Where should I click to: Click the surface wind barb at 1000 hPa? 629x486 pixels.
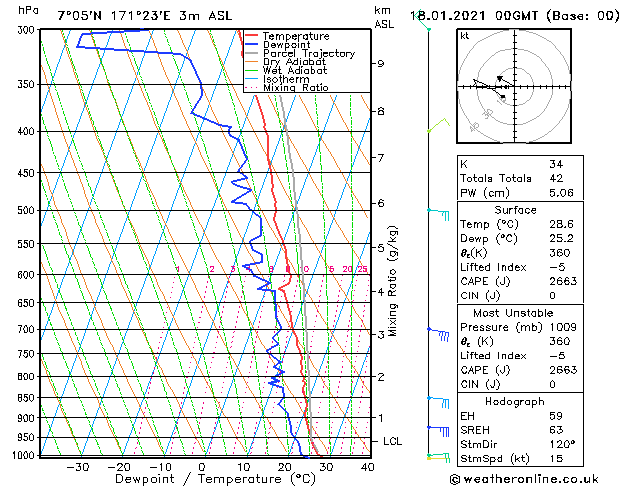[438, 458]
